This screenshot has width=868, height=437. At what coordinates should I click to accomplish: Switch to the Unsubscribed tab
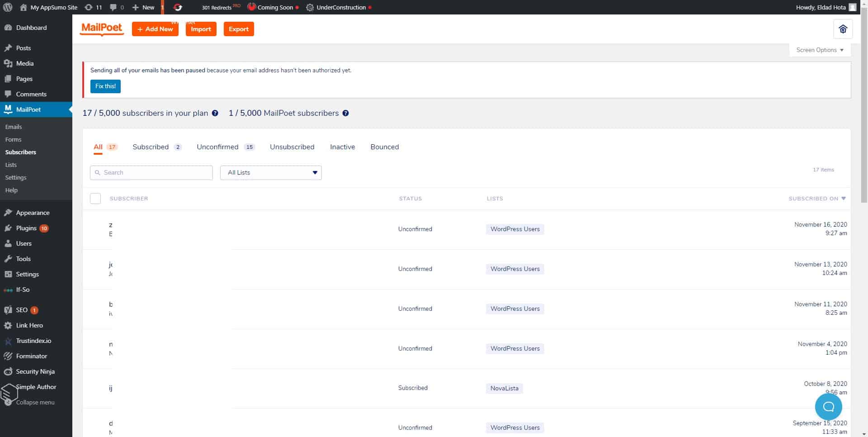point(292,147)
